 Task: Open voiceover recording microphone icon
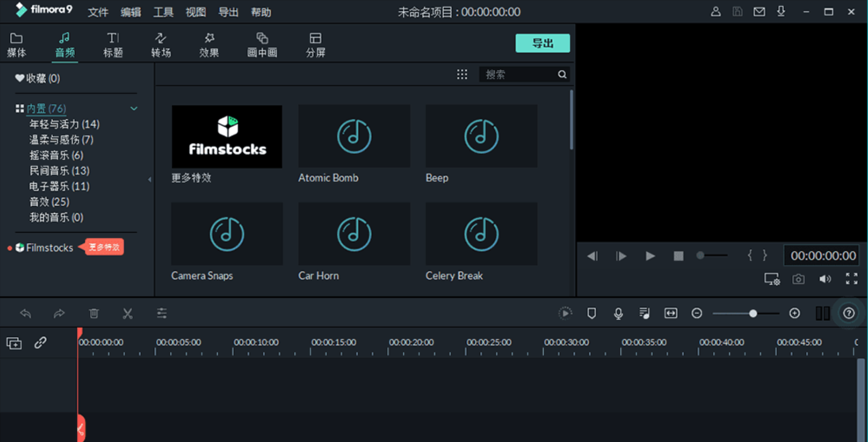click(x=618, y=314)
